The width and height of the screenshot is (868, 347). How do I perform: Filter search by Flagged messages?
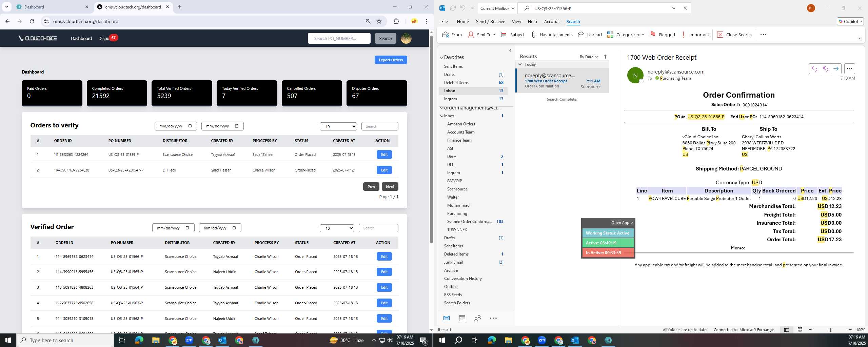tap(663, 35)
